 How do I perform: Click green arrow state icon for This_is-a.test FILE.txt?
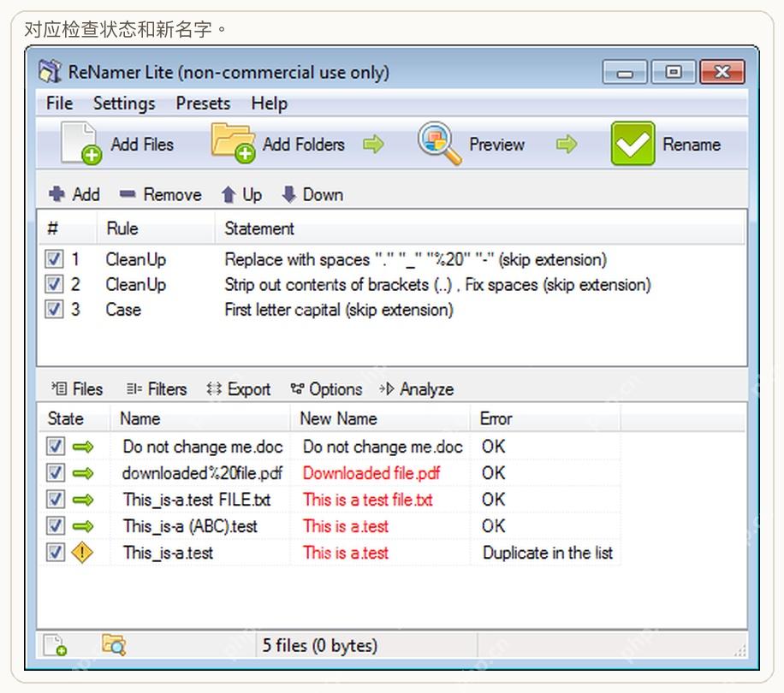coord(83,500)
